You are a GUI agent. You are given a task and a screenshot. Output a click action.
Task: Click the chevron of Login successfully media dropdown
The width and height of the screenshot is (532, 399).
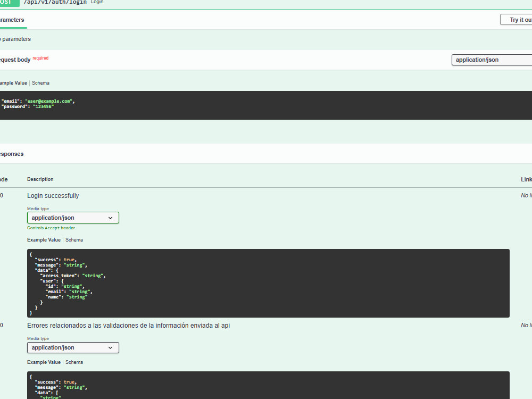click(110, 218)
